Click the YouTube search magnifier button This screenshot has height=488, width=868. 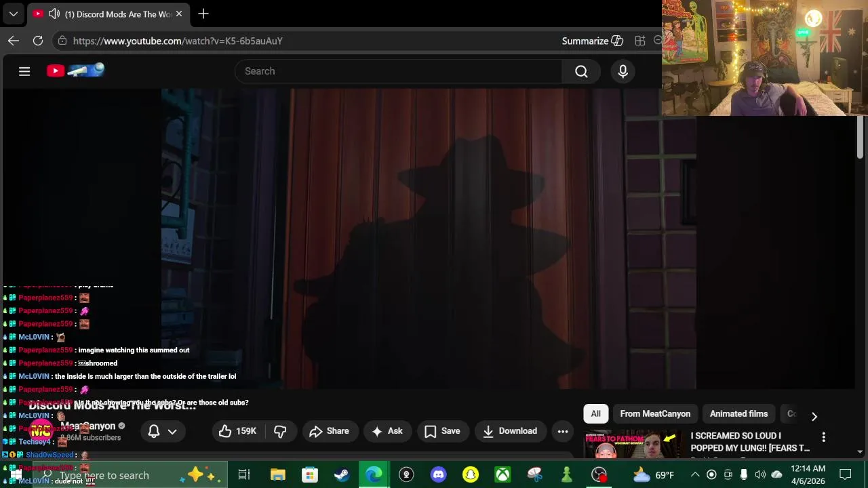581,71
